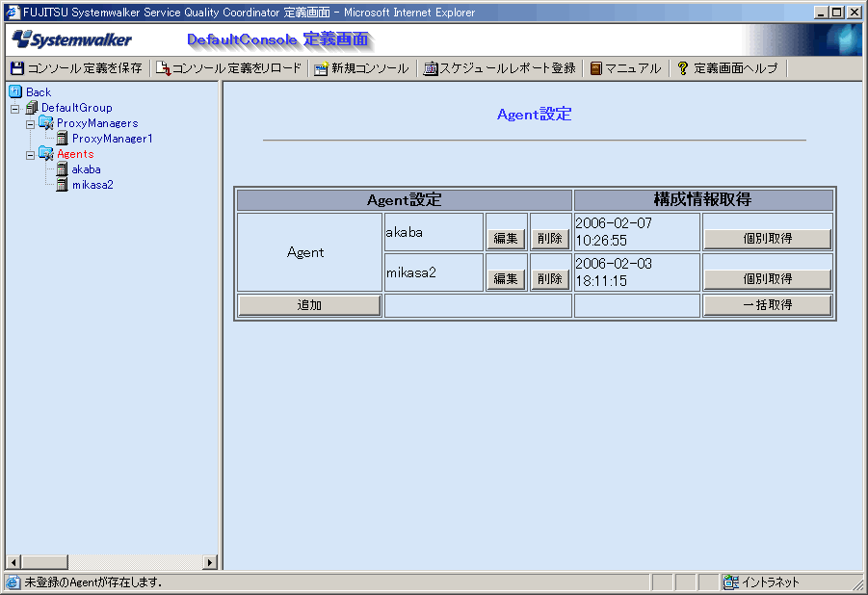Click the 一括取得 button
Screen dimensions: 868x595
click(767, 305)
